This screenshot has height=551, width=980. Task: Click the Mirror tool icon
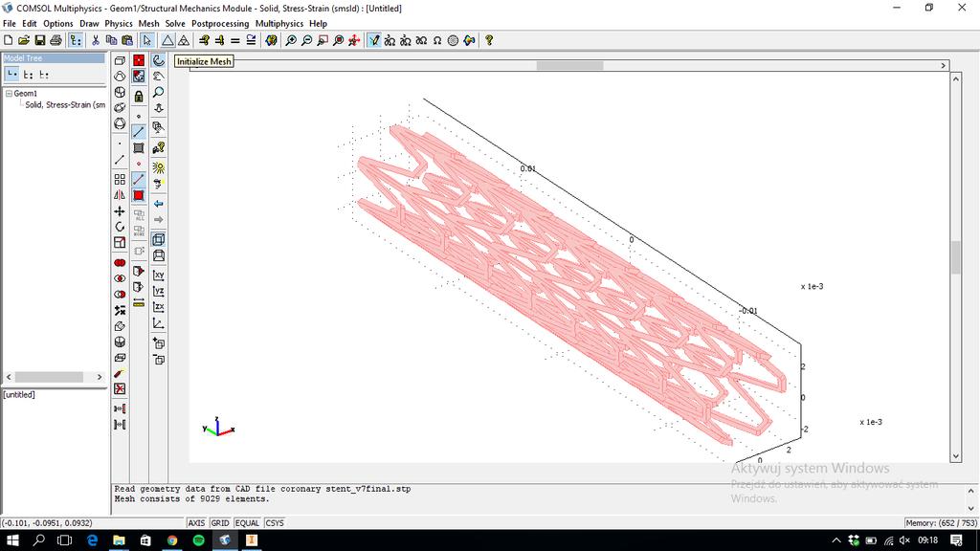120,195
